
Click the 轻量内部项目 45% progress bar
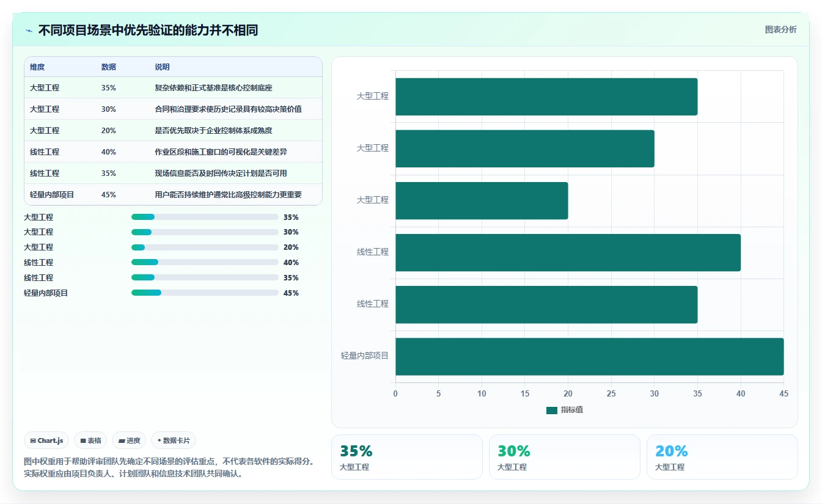pos(205,293)
